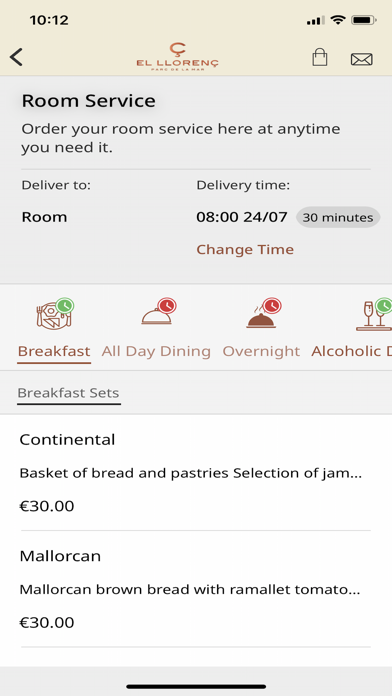Viewport: 392px width, 696px height.
Task: Tap the back arrow in header
Action: coord(16,57)
